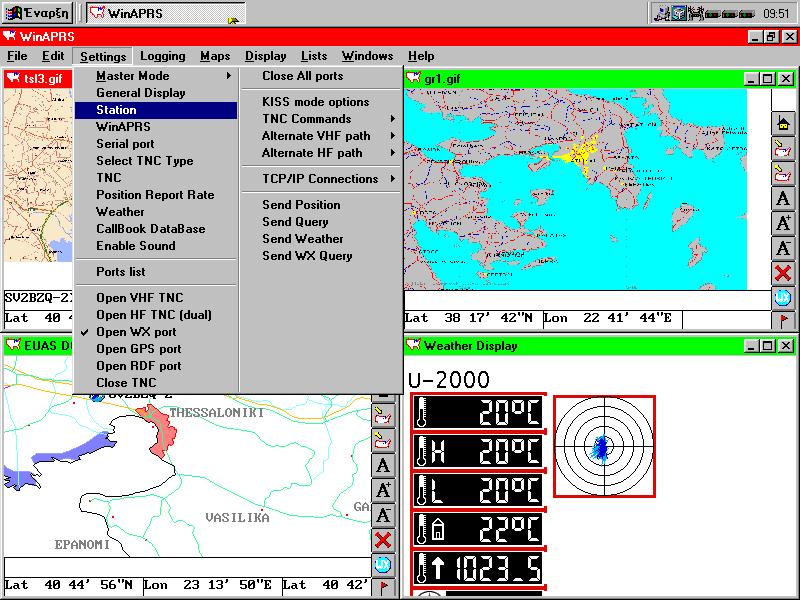Click the WinAPRS taskbar button

click(166, 13)
